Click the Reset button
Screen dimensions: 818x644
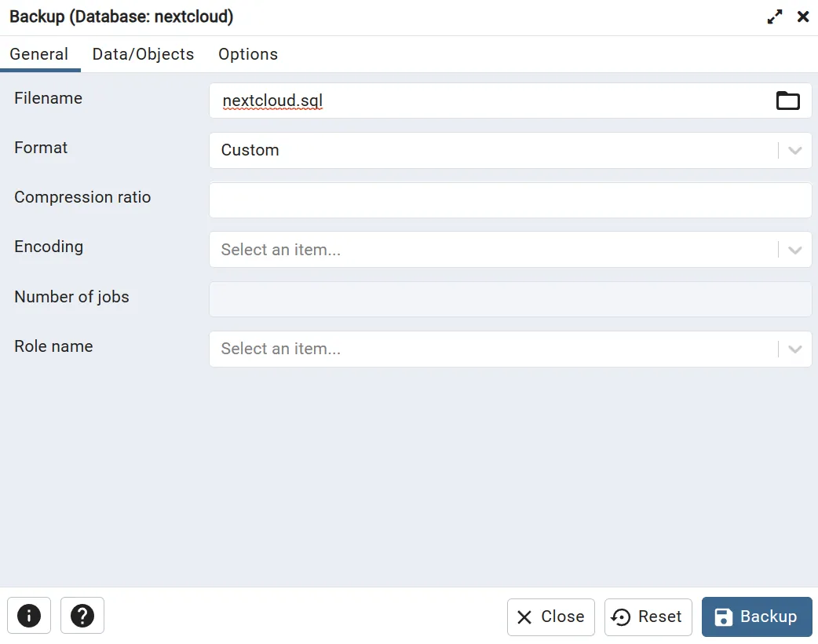point(648,617)
